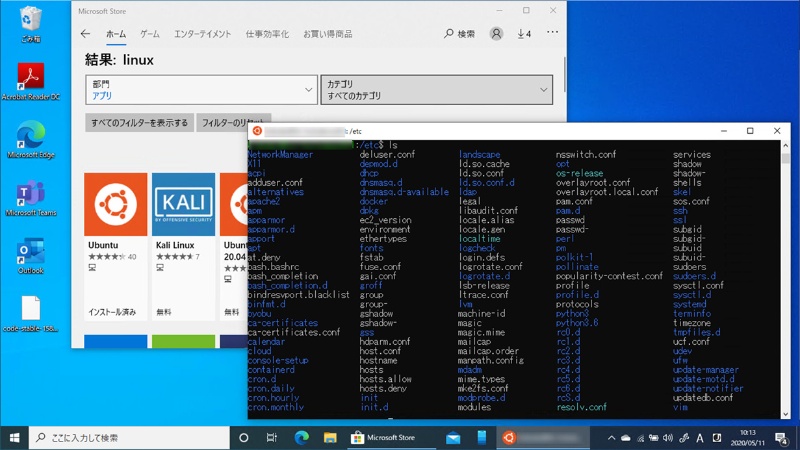Open the Microsoft Teams desktop icon
The width and height of the screenshot is (800, 450).
pos(31,197)
